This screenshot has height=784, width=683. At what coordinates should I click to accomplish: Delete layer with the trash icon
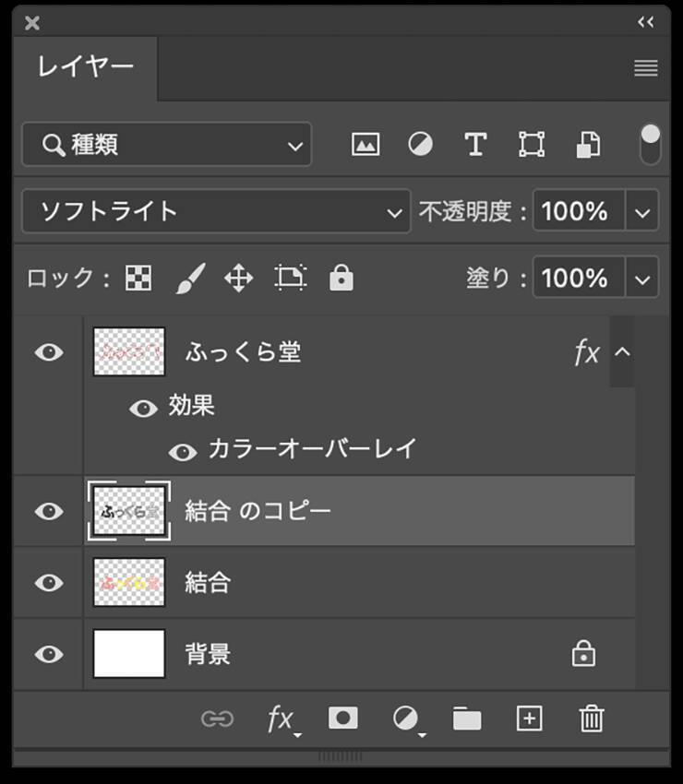(x=592, y=719)
